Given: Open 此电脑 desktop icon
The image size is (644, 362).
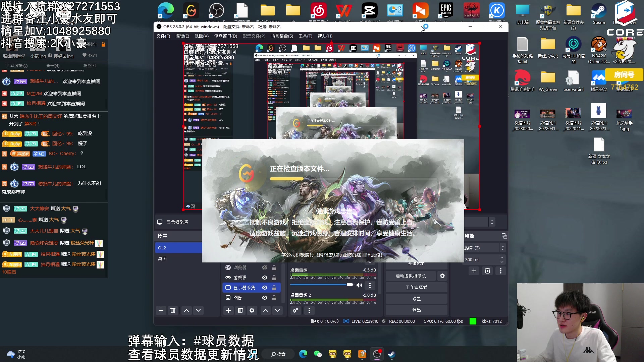Looking at the screenshot, I should coord(522,14).
